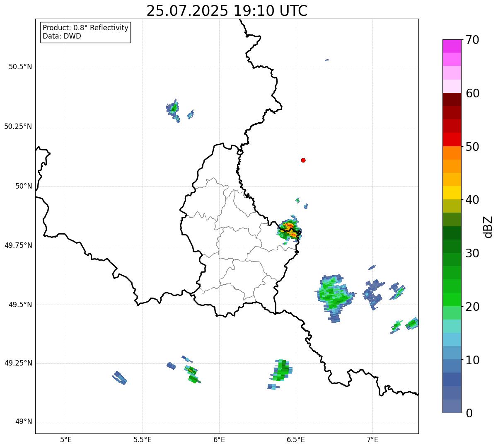Click the 49.5°N latitude tick label
The height and width of the screenshot is (448, 498).
(x=20, y=305)
